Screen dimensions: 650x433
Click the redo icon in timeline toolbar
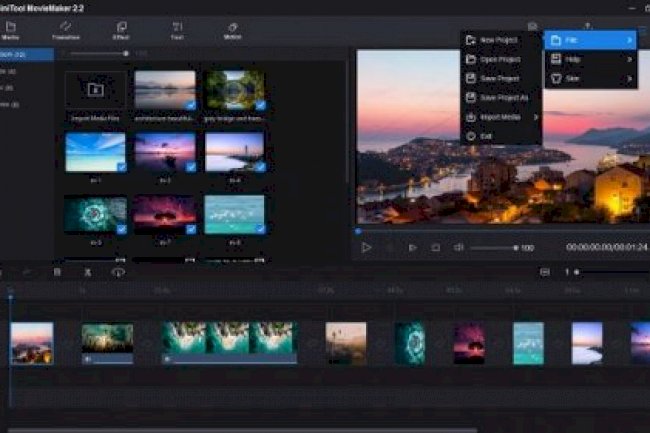[27, 272]
